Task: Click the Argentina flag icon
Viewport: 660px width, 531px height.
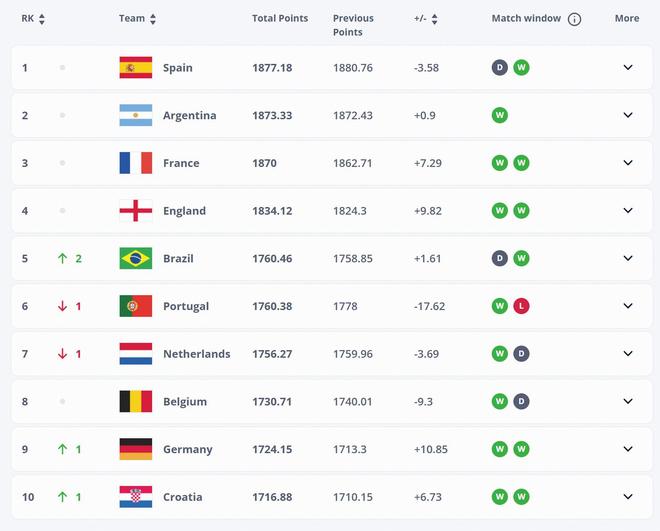Action: (135, 115)
